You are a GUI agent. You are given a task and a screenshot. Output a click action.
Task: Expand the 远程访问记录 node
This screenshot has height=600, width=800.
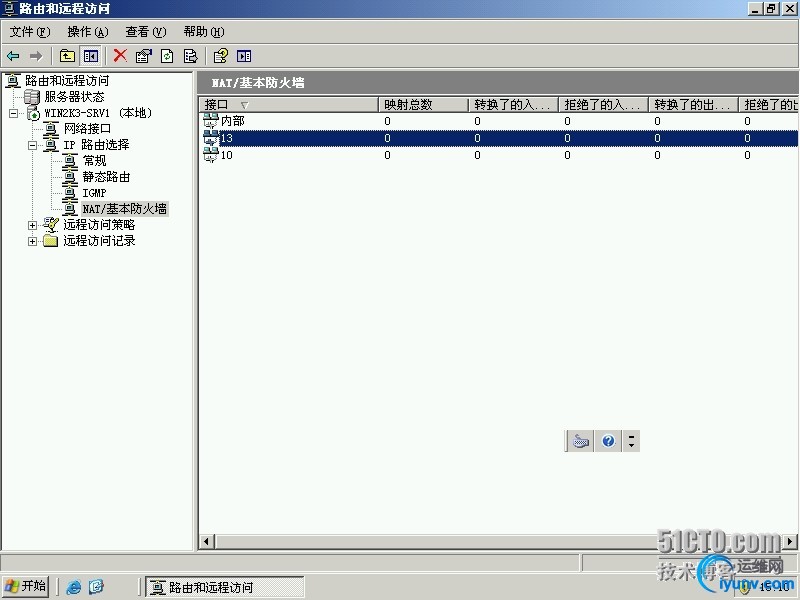point(33,241)
